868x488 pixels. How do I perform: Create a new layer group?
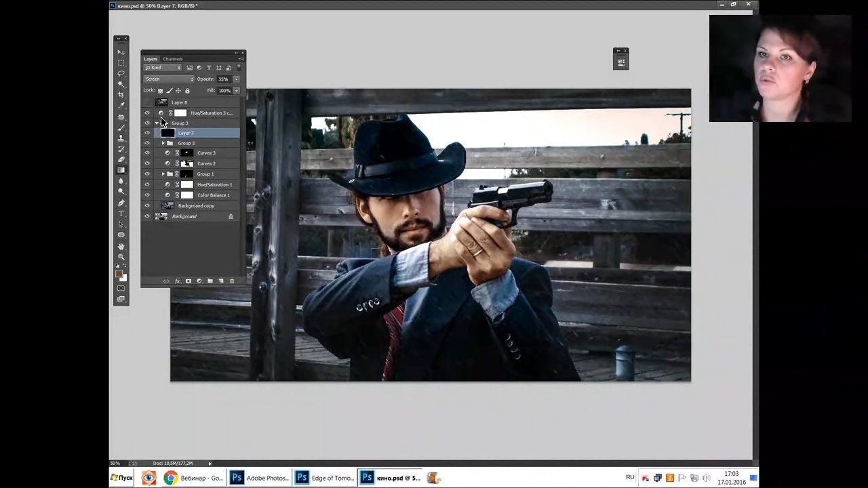(210, 281)
